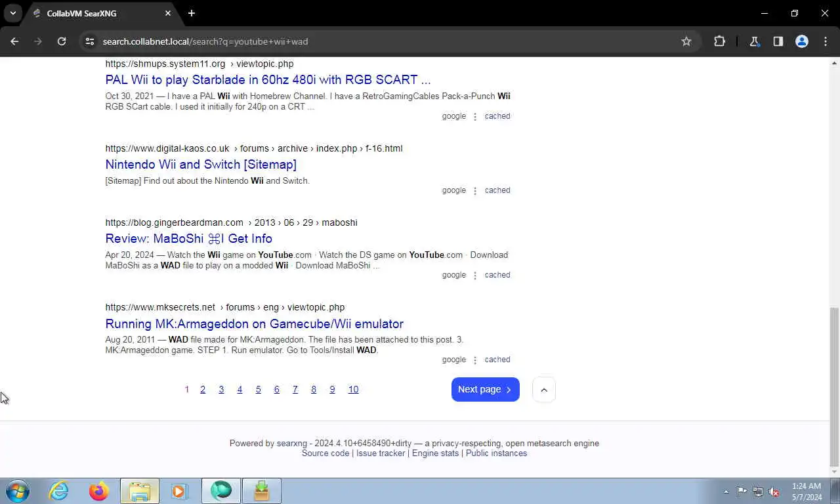Open a new browser tab
This screenshot has height=504, width=840.
[192, 13]
